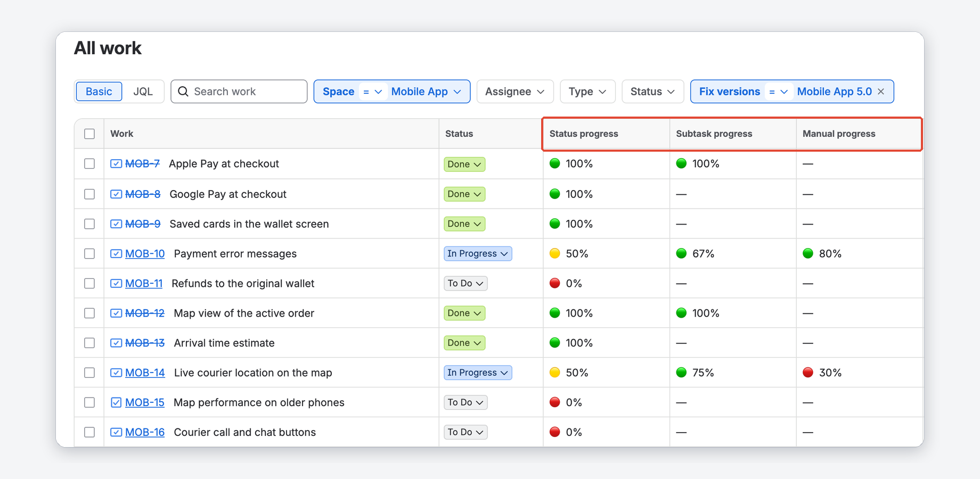Image resolution: width=980 pixels, height=479 pixels.
Task: Open issue link MOB-7
Action: pyautogui.click(x=142, y=163)
